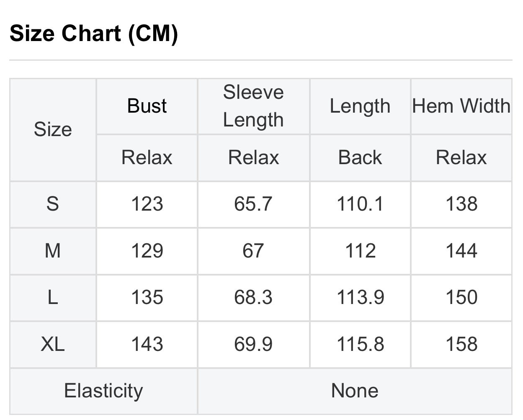Click the Bust column header
The image size is (523, 420).
(x=147, y=106)
